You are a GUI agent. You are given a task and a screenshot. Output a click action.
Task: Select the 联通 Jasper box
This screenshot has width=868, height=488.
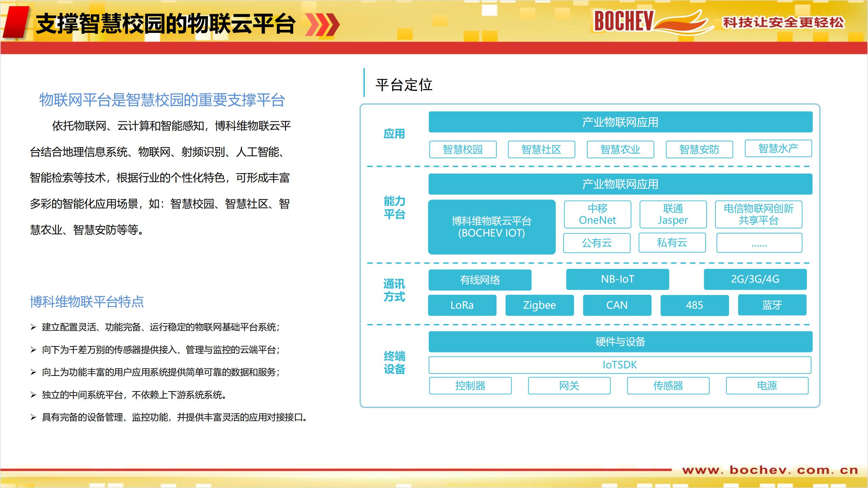click(x=673, y=215)
